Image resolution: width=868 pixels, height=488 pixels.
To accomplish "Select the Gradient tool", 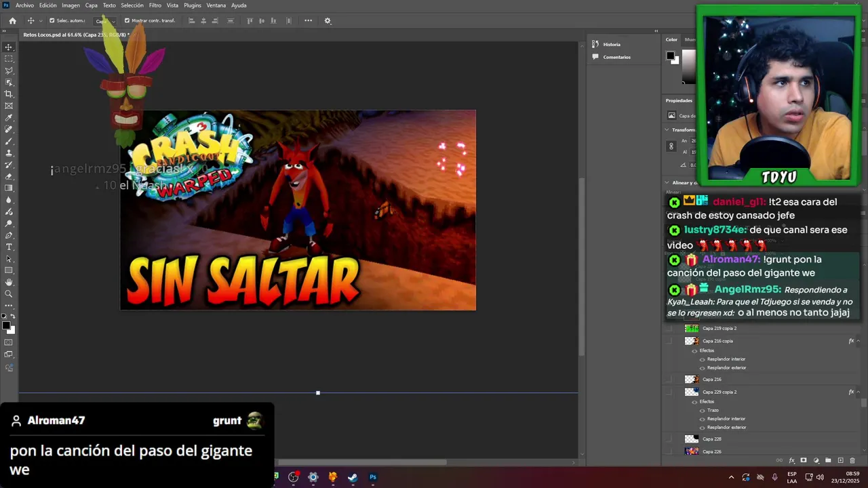I will [x=9, y=188].
